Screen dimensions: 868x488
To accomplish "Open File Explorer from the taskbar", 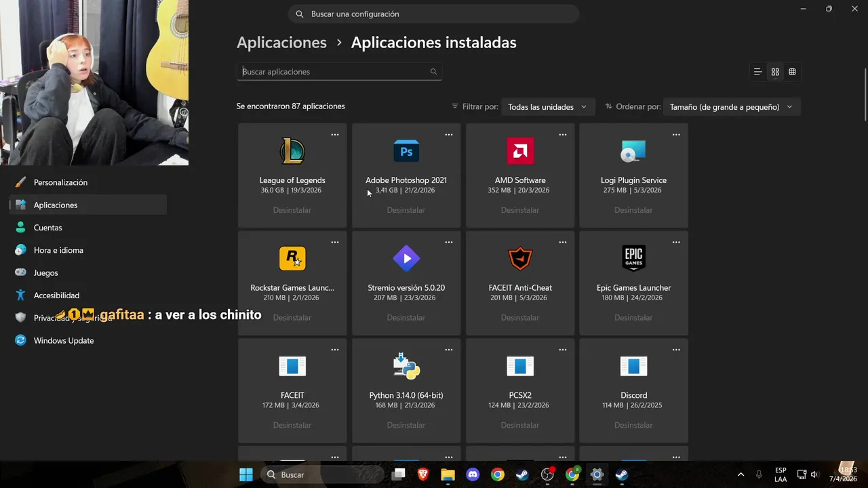I will [448, 474].
